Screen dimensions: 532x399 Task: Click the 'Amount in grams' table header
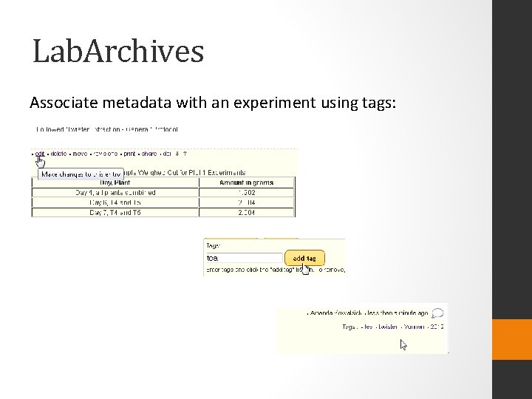pos(247,183)
